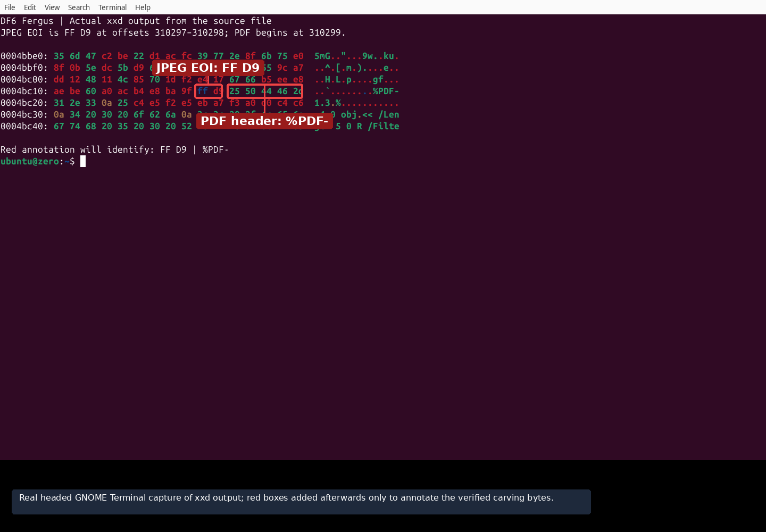Open the File menu

click(10, 7)
